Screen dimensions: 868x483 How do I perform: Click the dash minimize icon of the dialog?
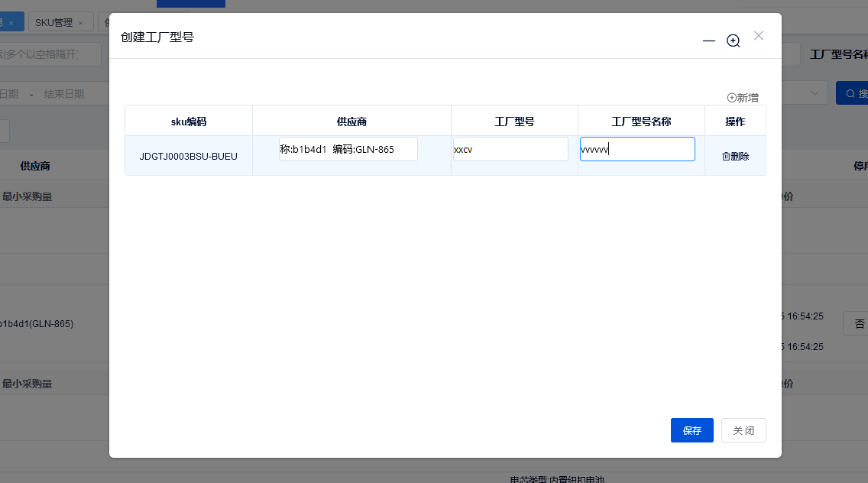point(708,42)
